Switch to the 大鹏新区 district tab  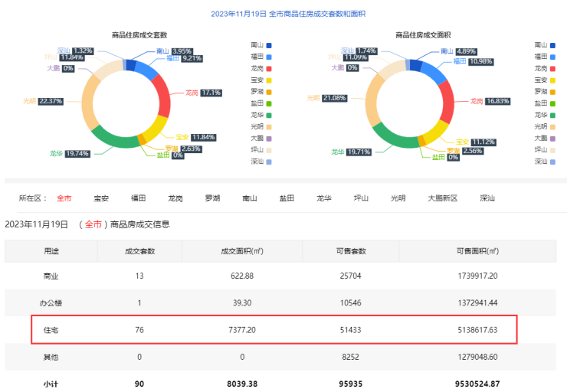442,198
